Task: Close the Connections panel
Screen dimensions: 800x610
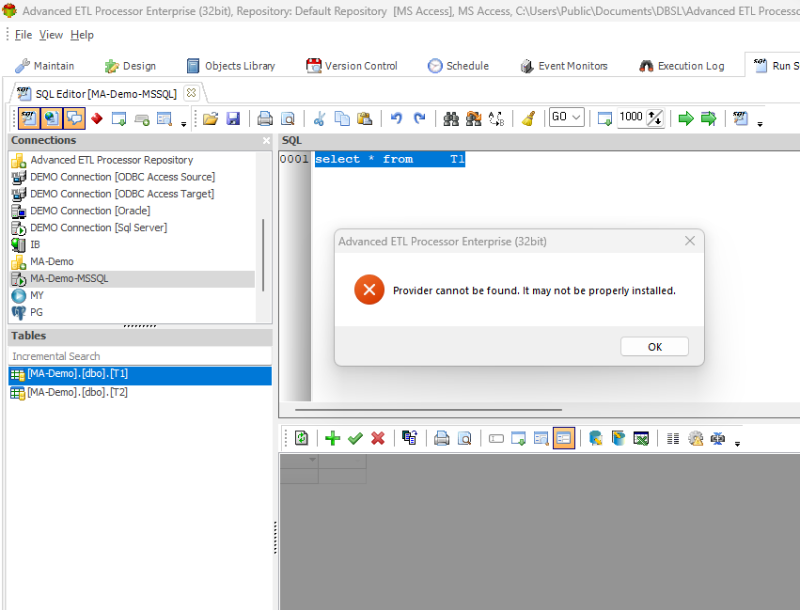Action: point(266,140)
